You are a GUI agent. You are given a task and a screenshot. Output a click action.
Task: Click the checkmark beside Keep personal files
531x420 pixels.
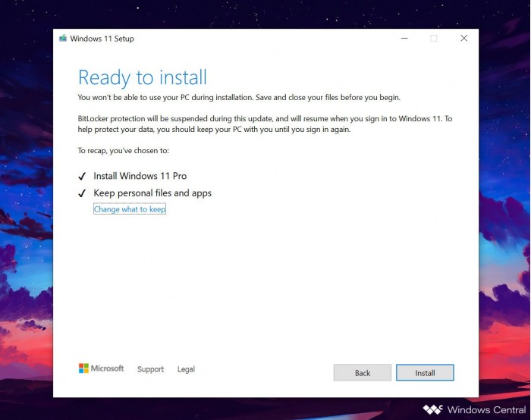coord(82,193)
